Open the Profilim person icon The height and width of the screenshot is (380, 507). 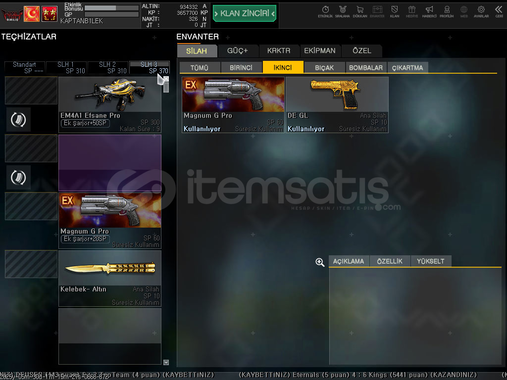pyautogui.click(x=447, y=11)
